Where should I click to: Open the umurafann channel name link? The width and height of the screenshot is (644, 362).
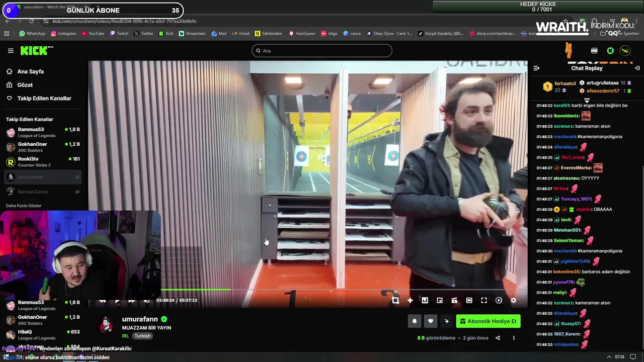140,319
